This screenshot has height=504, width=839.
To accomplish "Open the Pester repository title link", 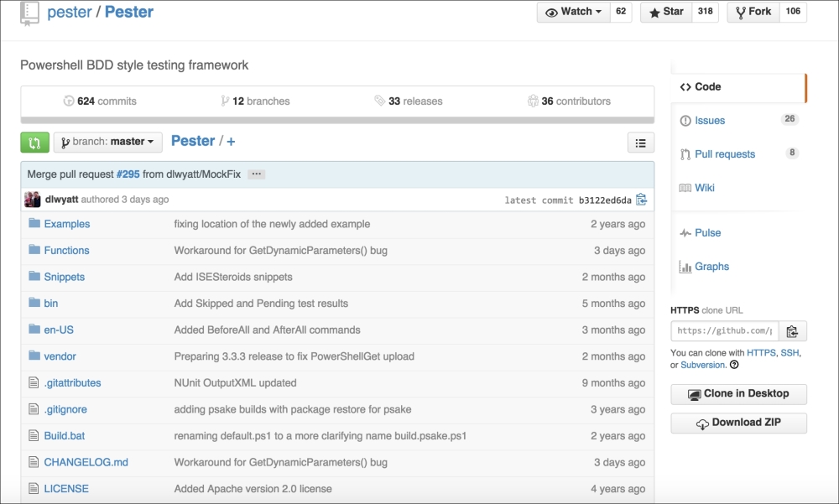I will 129,13.
